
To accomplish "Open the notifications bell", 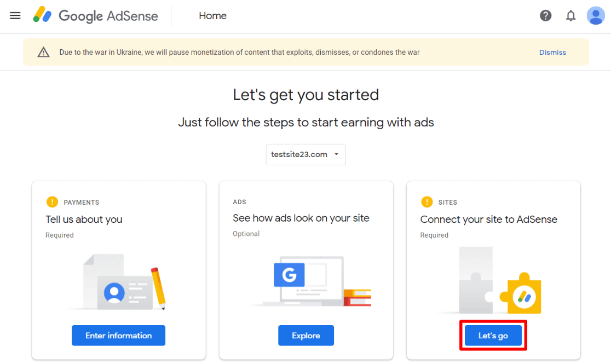I will coord(570,15).
